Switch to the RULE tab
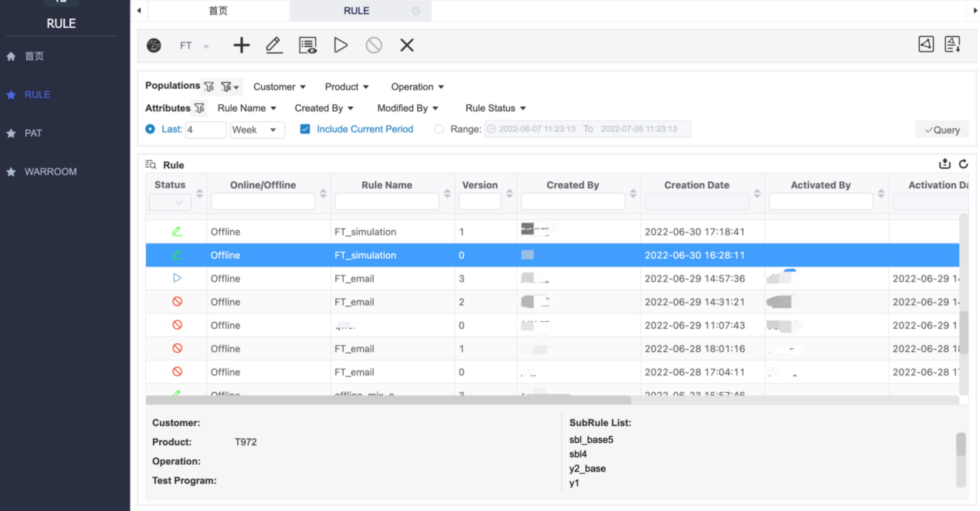 pos(356,11)
